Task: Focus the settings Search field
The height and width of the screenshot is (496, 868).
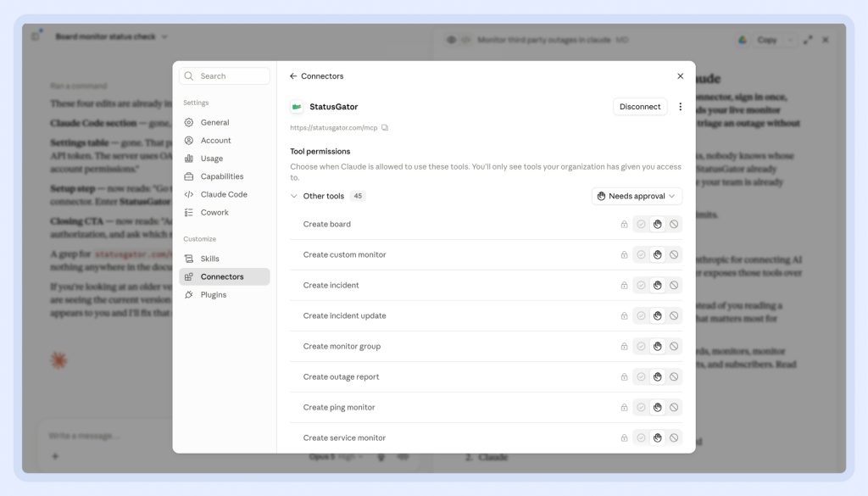Action: click(x=224, y=75)
